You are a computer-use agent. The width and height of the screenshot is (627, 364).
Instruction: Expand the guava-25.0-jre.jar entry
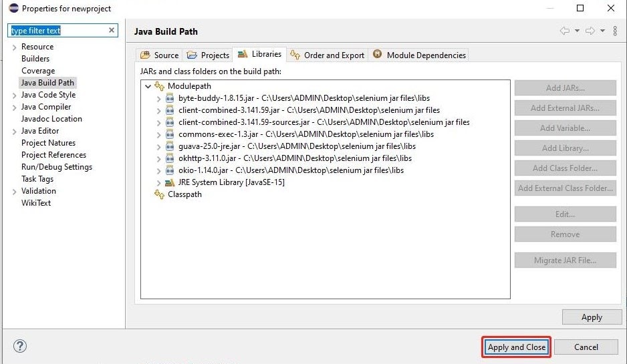pyautogui.click(x=158, y=147)
